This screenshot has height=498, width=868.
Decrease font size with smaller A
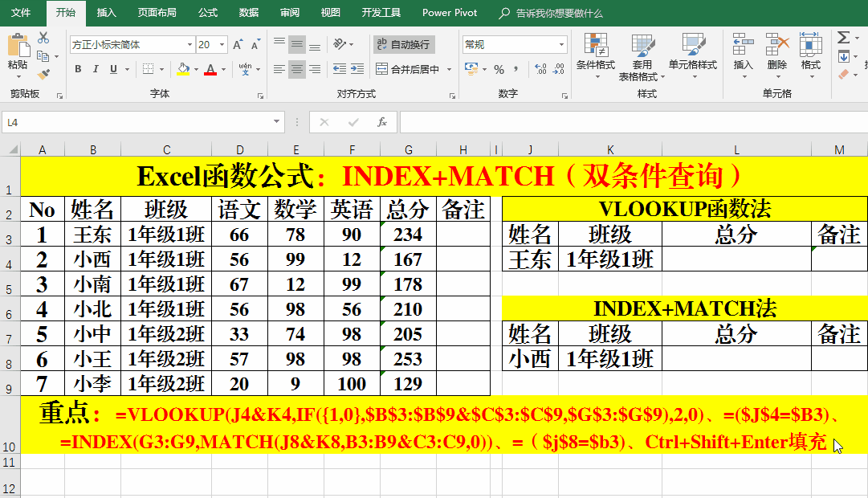coord(255,45)
